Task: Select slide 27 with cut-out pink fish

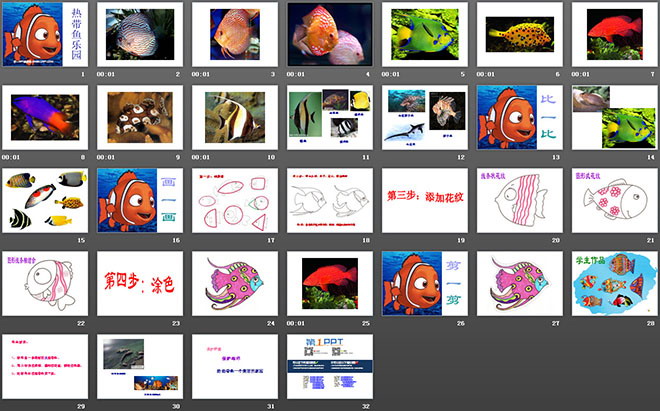Action: [520, 283]
